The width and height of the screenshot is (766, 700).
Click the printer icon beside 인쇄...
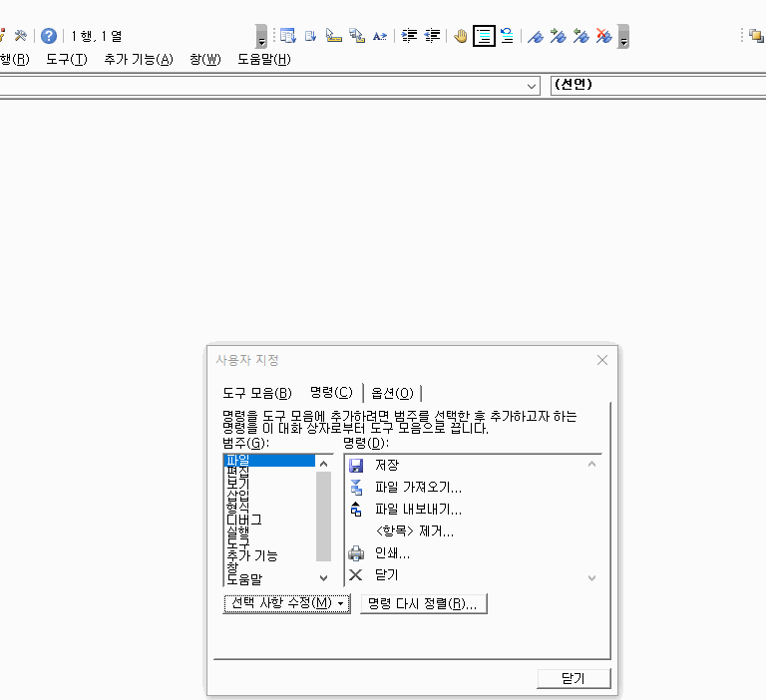coord(356,553)
